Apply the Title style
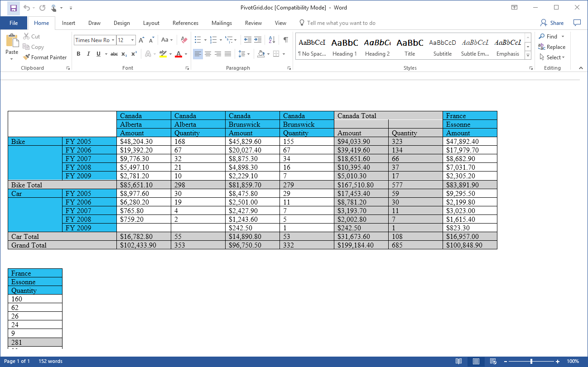Viewport: 588px width, 367px height. [410, 48]
